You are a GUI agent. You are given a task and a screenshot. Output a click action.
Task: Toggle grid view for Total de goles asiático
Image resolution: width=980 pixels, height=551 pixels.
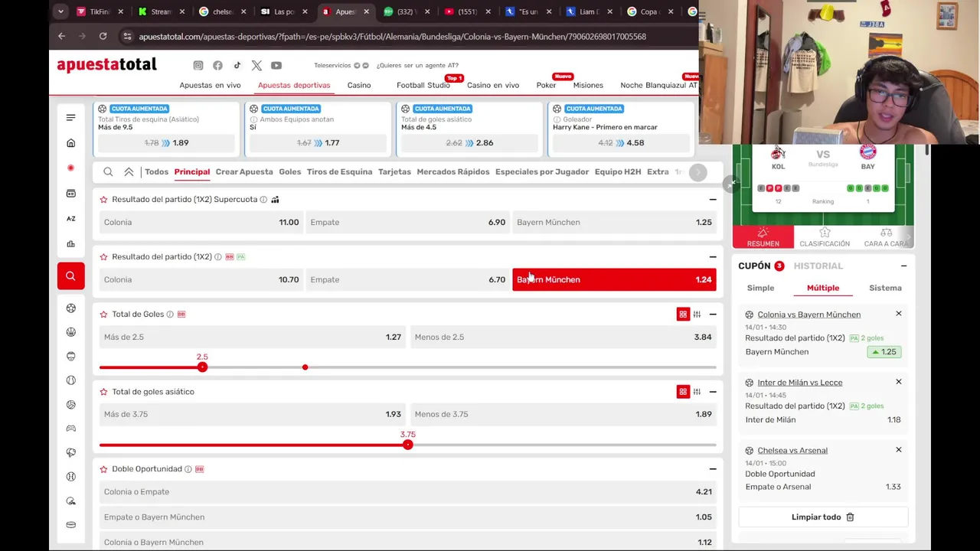pos(683,392)
